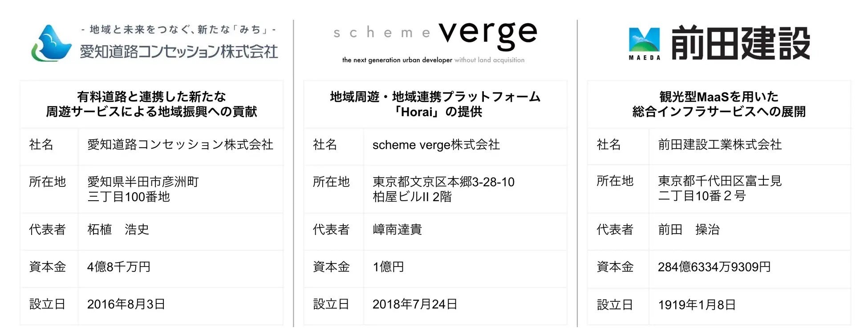The image size is (868, 332).
Task: Select the heading 有料道路と連携した新たな周遊サービス
Action: pos(151,104)
